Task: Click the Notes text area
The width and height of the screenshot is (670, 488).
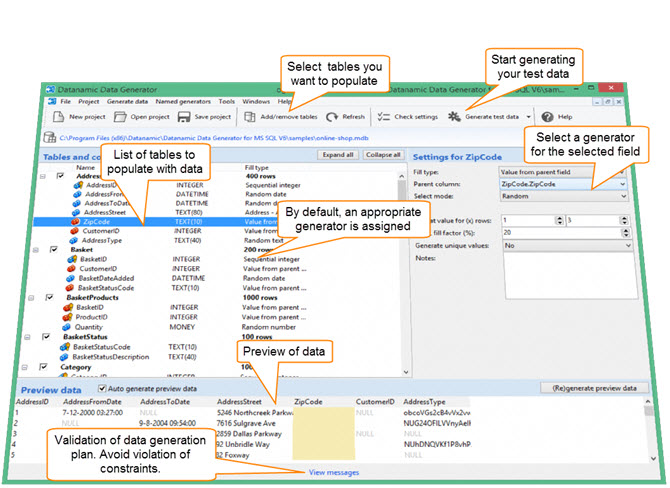Action: click(x=570, y=275)
